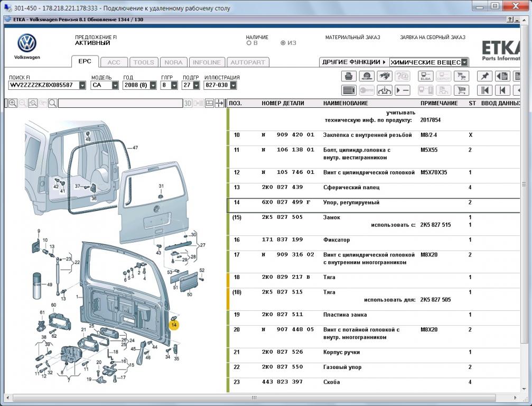Switch to the EPC tab

[85, 61]
